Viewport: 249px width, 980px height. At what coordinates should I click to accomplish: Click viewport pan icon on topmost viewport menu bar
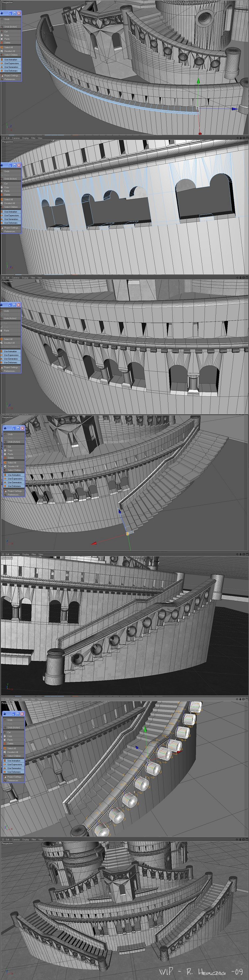(x=238, y=138)
